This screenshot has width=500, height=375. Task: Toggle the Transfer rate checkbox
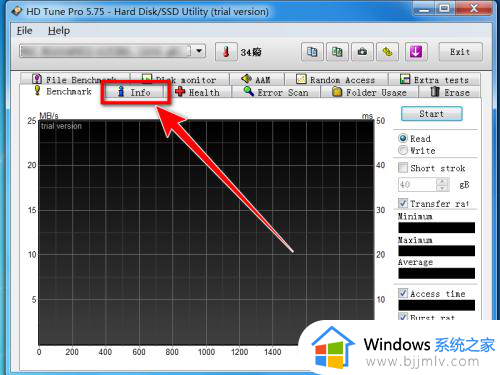[x=403, y=203]
